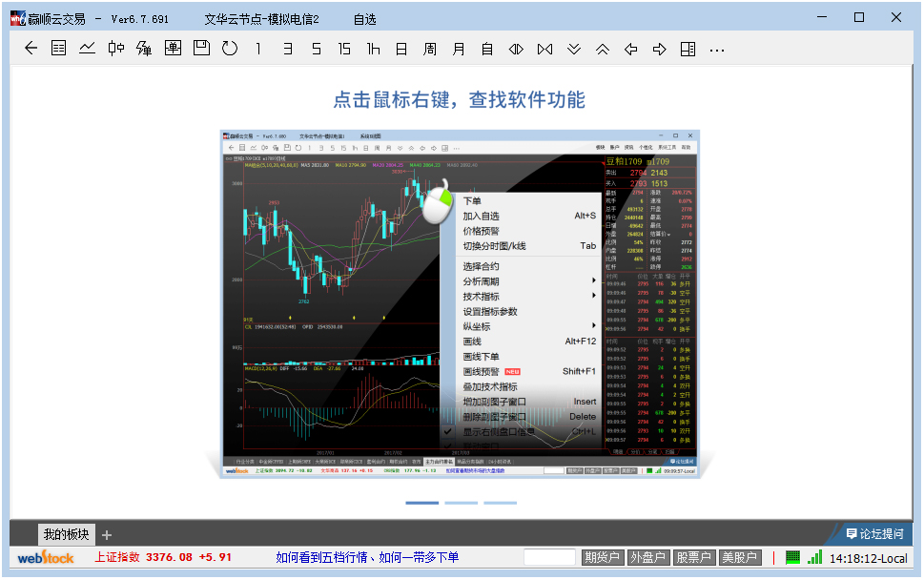Select the 我的板块 tab
Image resolution: width=924 pixels, height=580 pixels.
[x=66, y=534]
